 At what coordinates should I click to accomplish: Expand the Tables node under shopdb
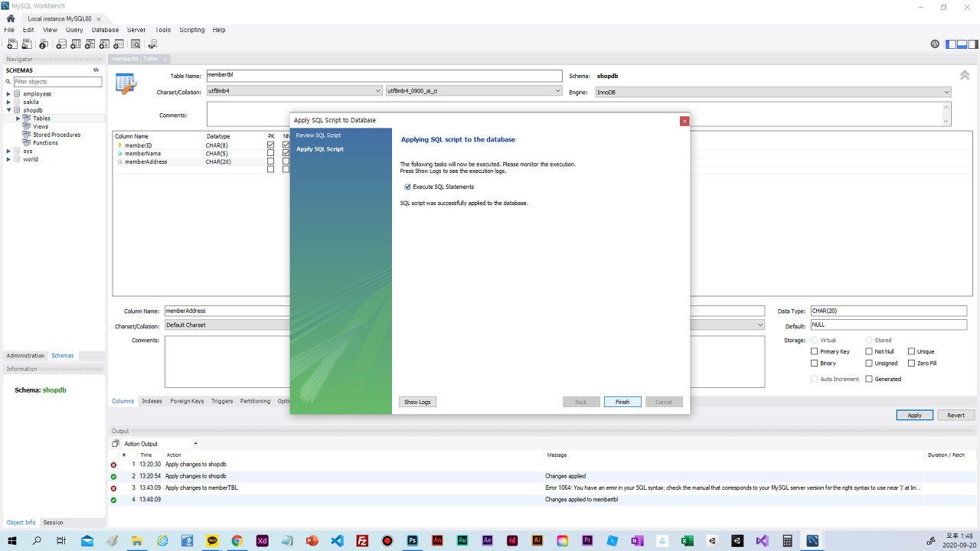click(18, 119)
